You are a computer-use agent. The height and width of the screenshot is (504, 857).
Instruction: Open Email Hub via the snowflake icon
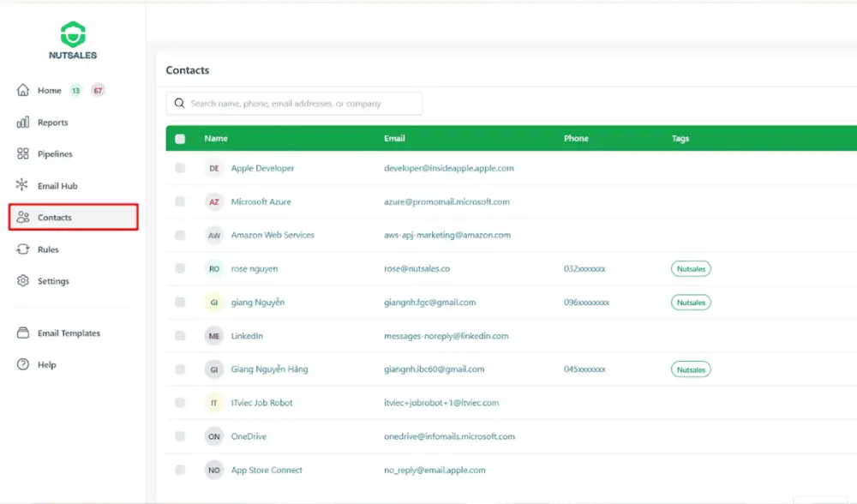pyautogui.click(x=23, y=185)
